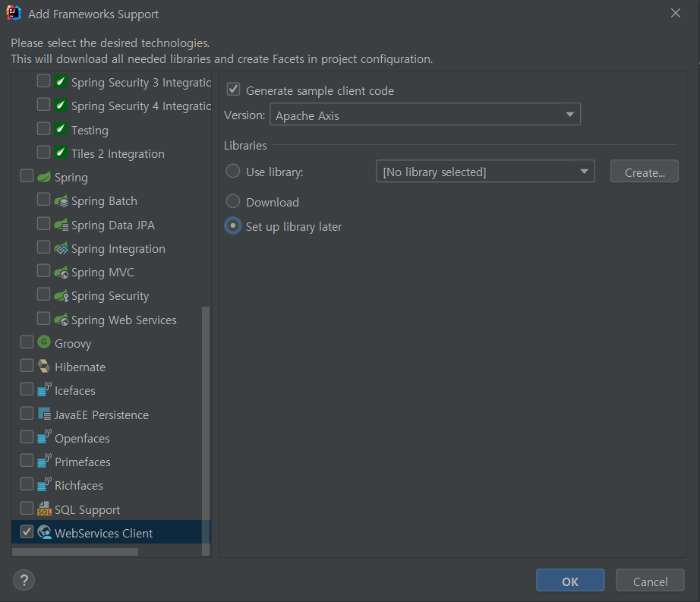Tick the Groovy checkbox
Image resolution: width=700 pixels, height=602 pixels.
tap(27, 342)
